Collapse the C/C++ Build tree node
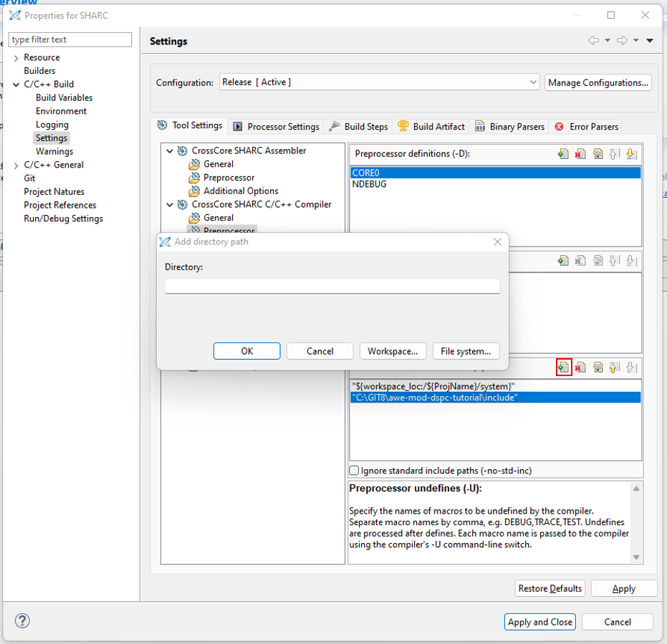 click(x=16, y=85)
